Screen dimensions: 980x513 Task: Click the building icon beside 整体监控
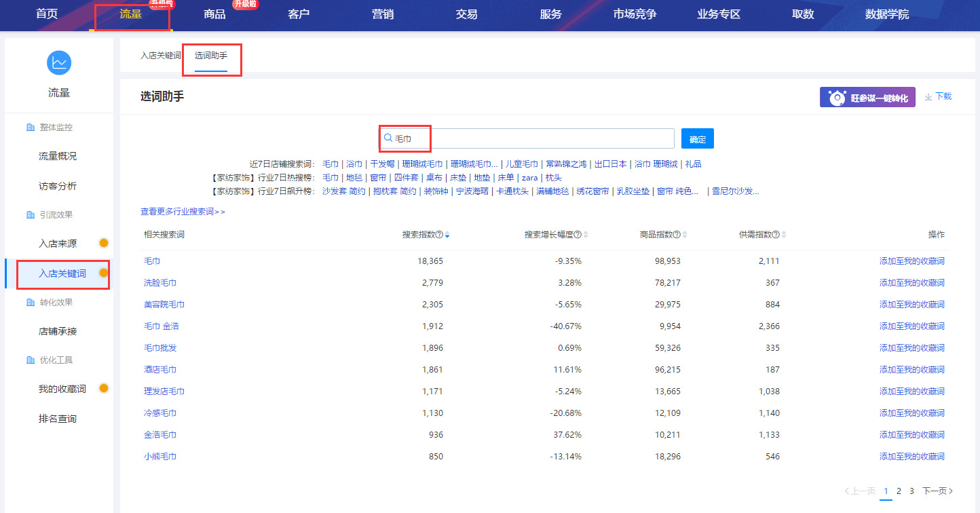pos(30,127)
